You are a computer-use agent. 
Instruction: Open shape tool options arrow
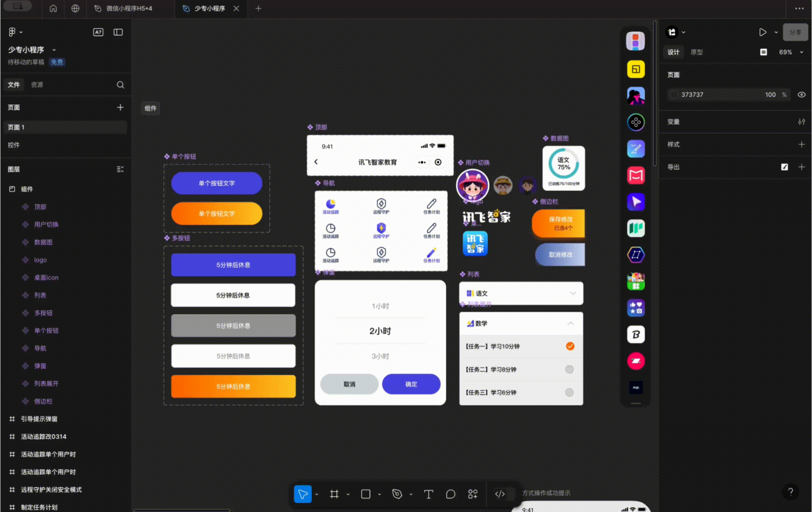click(x=379, y=494)
